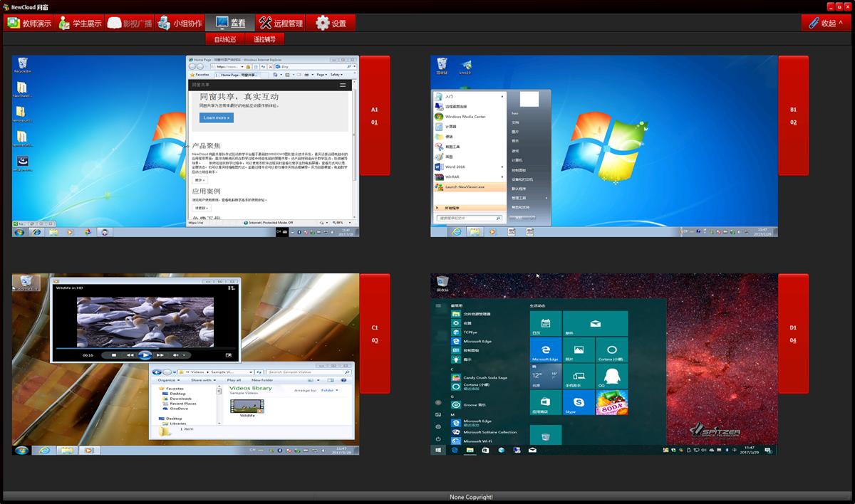Select the D1 04 student label panel
Viewport: 855px width, 504px height.
point(793,334)
